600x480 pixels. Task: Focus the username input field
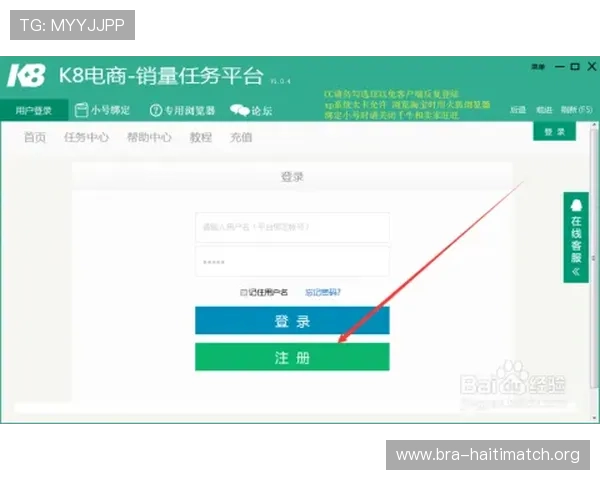coord(292,227)
